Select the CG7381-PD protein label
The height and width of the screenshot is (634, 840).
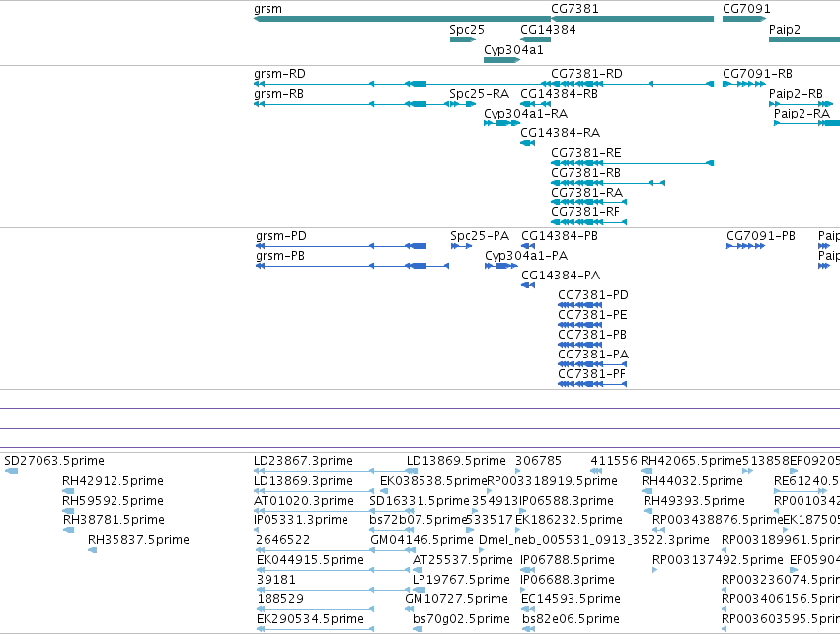593,296
